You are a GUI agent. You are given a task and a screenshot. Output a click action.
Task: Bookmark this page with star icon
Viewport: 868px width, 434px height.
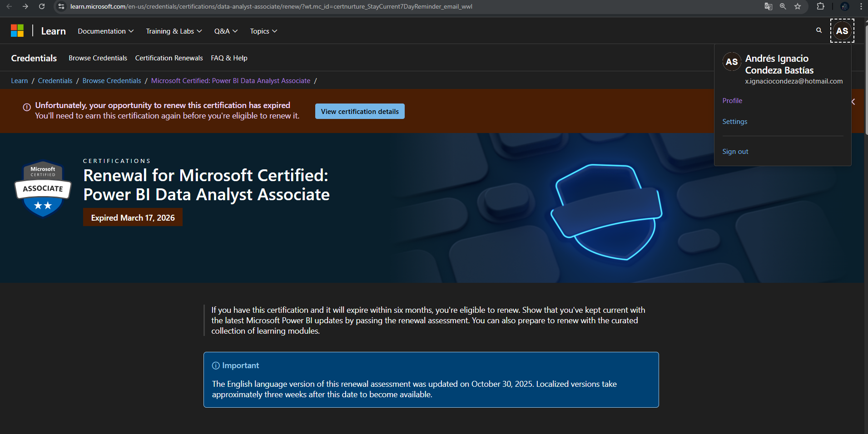click(798, 6)
